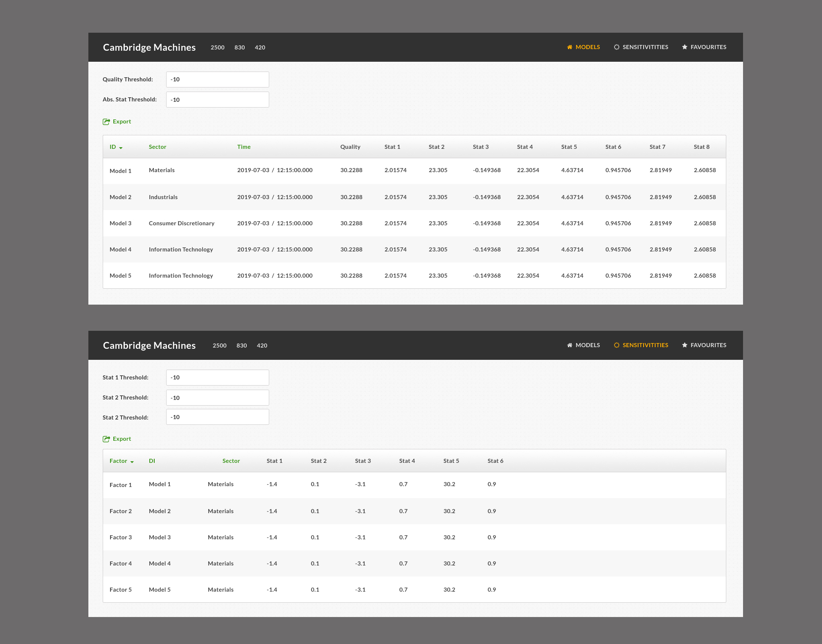Screen dimensions: 822x644
Task: Click the star icon beside top FAVOURITES
Action: click(685, 47)
